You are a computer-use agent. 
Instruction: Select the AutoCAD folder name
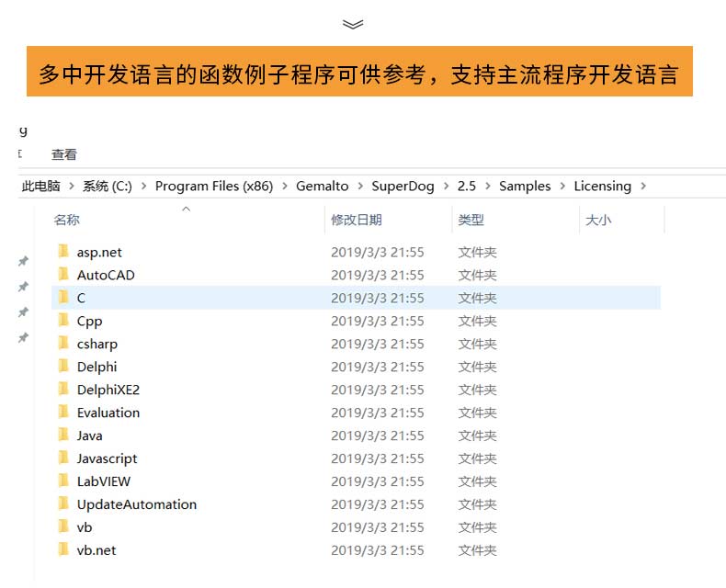(106, 275)
